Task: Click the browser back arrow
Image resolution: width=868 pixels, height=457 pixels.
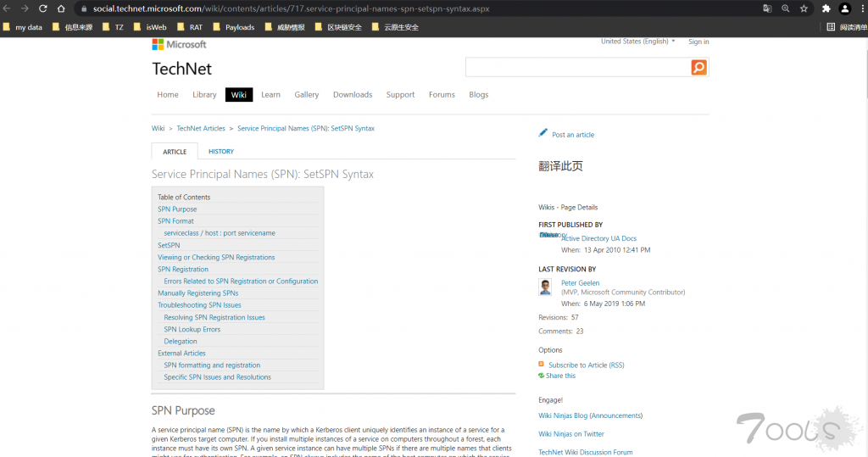Action: click(x=7, y=8)
